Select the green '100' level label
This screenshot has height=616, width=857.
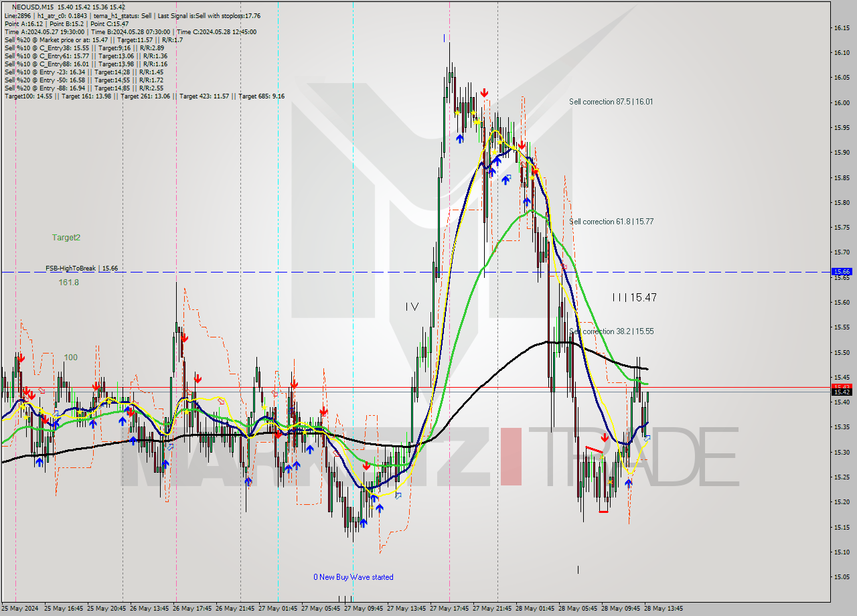tap(70, 358)
